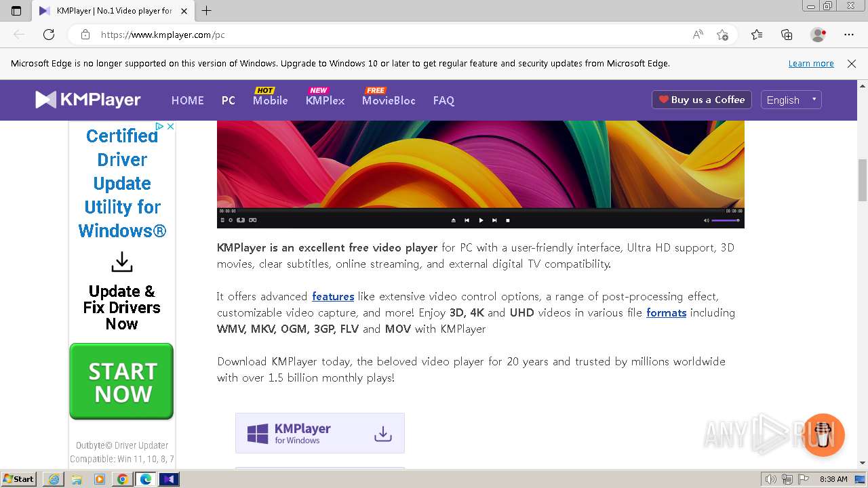The image size is (868, 488).
Task: Open the tab actions menu icon
Action: pyautogui.click(x=16, y=11)
